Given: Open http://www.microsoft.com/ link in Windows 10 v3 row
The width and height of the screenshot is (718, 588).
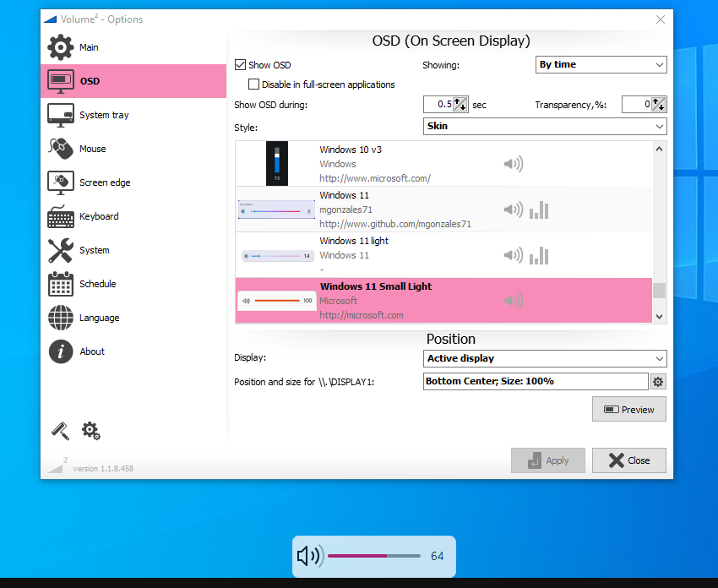Looking at the screenshot, I should pos(375,178).
